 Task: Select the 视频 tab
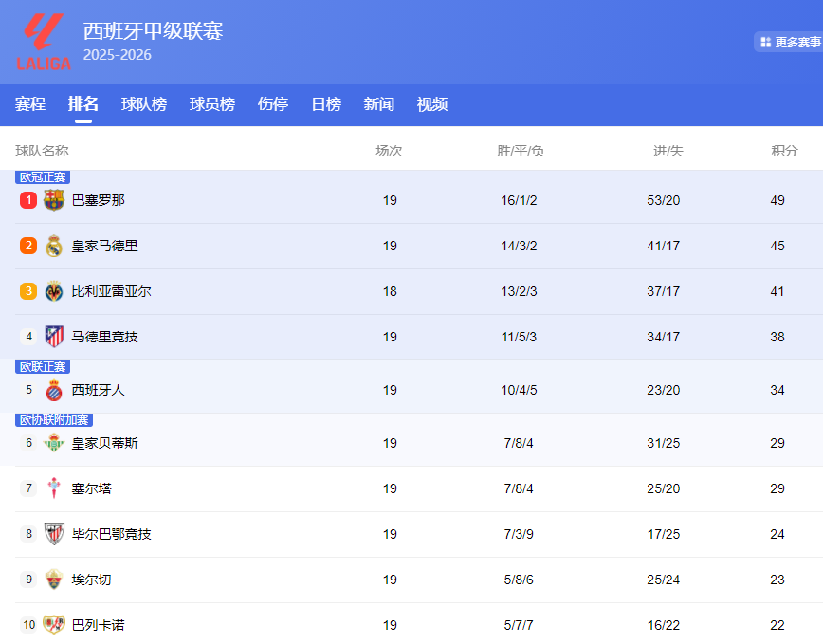(432, 104)
